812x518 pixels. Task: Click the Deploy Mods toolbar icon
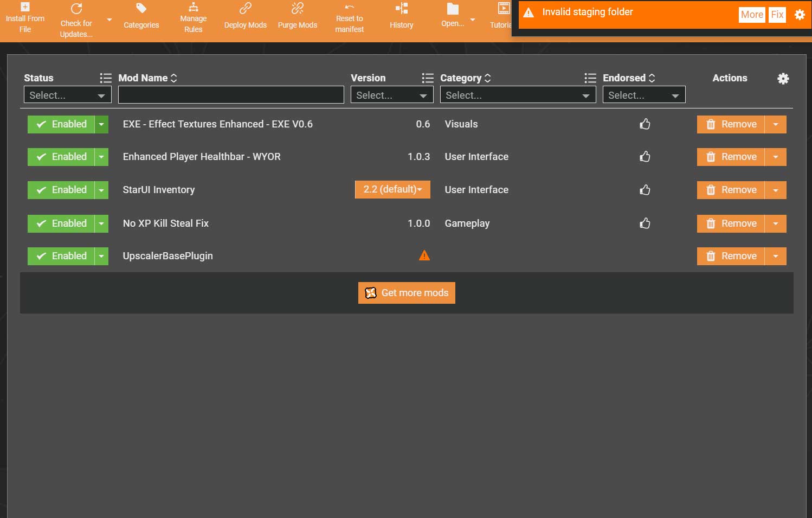click(245, 9)
